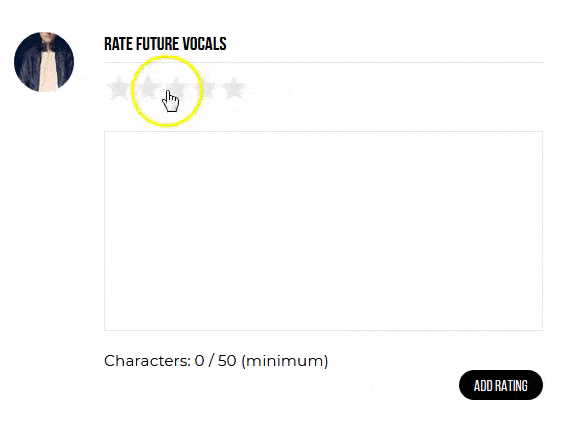Image resolution: width=566 pixels, height=422 pixels.
Task: Rate Future Vocals four stars
Action: [x=205, y=88]
